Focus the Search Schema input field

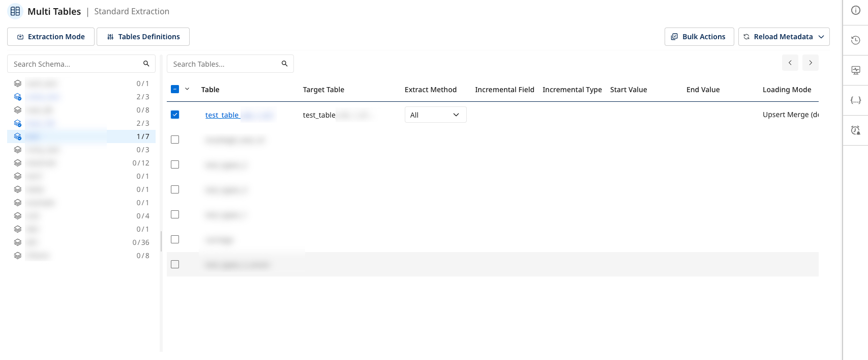(x=76, y=64)
